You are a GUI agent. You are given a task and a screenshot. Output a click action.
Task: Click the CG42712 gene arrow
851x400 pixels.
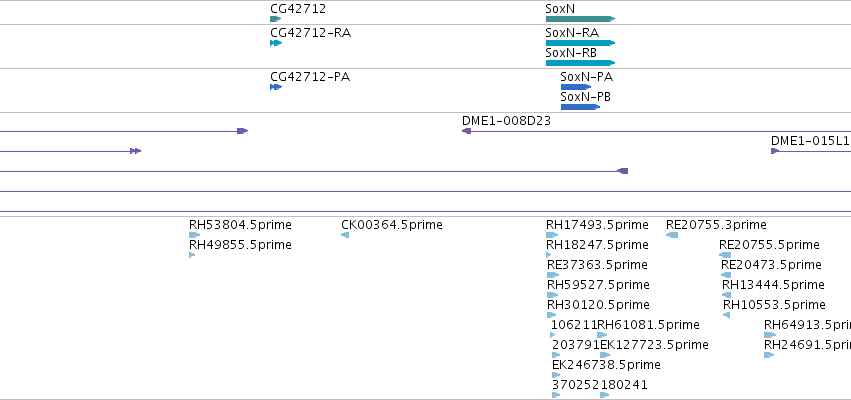[276, 19]
